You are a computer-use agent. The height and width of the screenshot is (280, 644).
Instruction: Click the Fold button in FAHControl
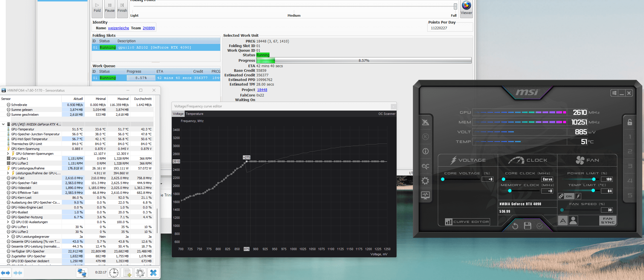(97, 8)
